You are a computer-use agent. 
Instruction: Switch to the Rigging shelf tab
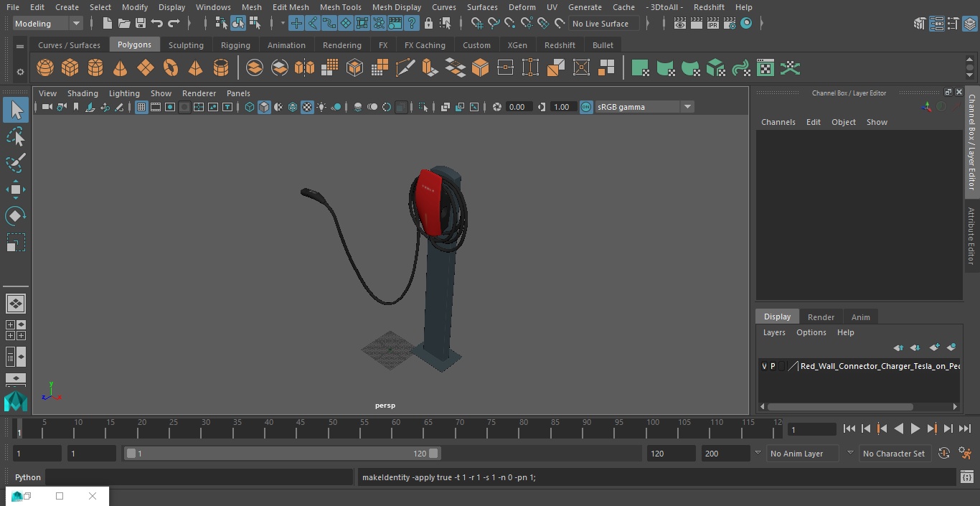pyautogui.click(x=235, y=45)
